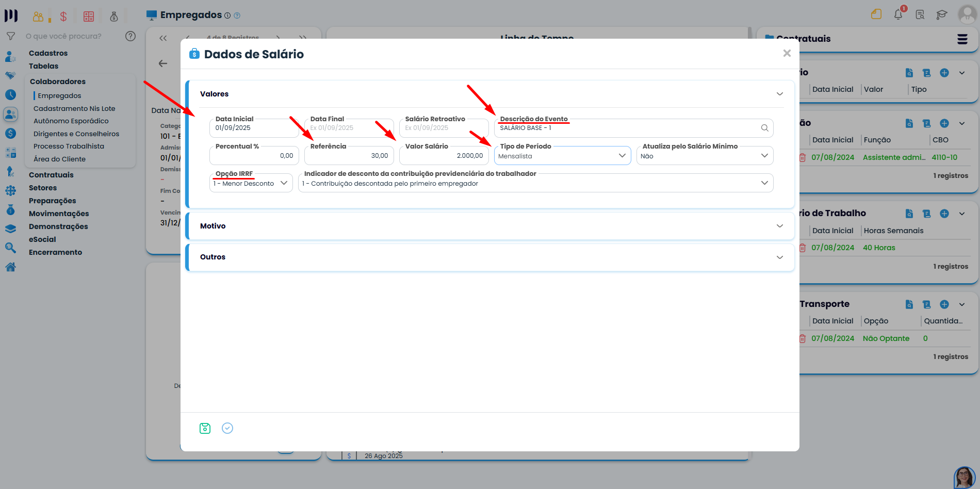The image size is (980, 489).
Task: Click the layers stack icon in left sidebar
Action: (10, 229)
